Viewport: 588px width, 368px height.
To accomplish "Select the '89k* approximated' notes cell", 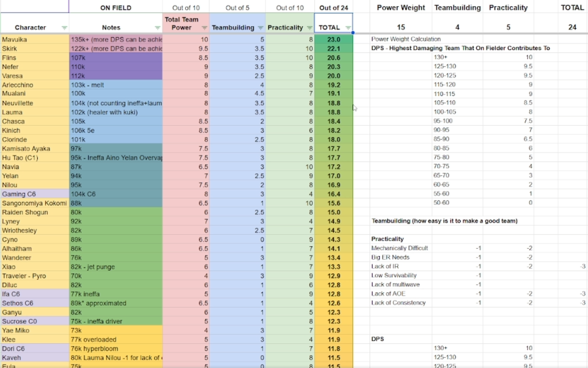I will 115,303.
